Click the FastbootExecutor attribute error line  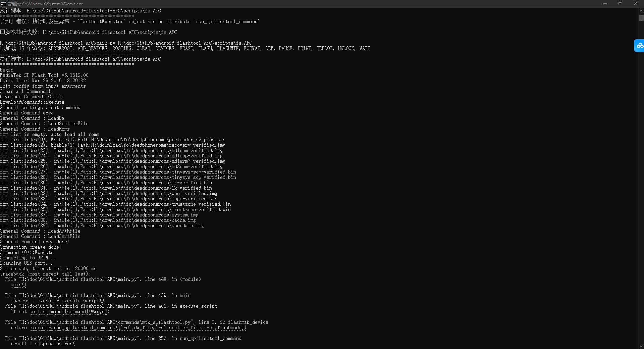click(129, 21)
